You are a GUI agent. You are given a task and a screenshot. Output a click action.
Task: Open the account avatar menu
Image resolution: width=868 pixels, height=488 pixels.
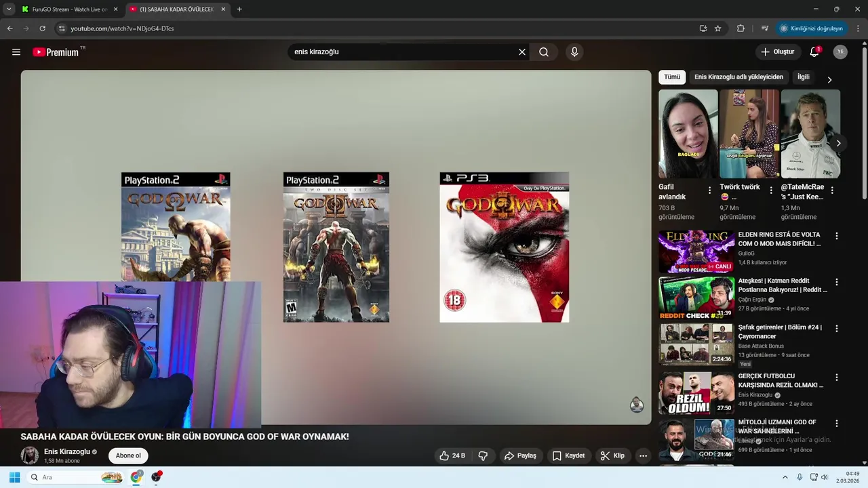[x=840, y=52]
